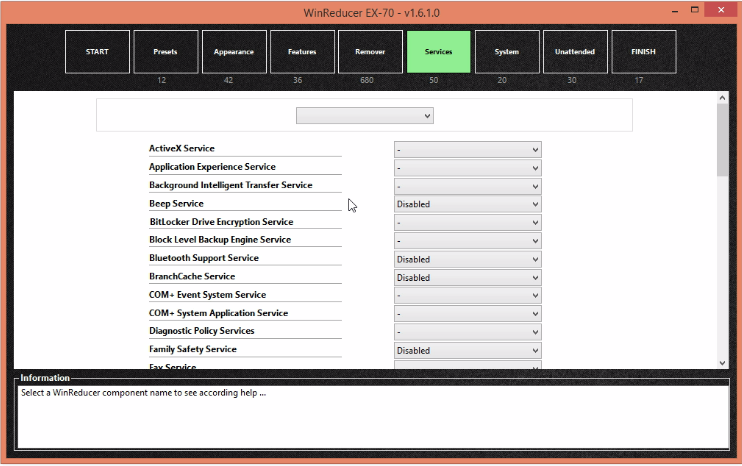Open the top empty preset dropdown
Image resolution: width=742 pixels, height=466 pixels.
point(364,115)
